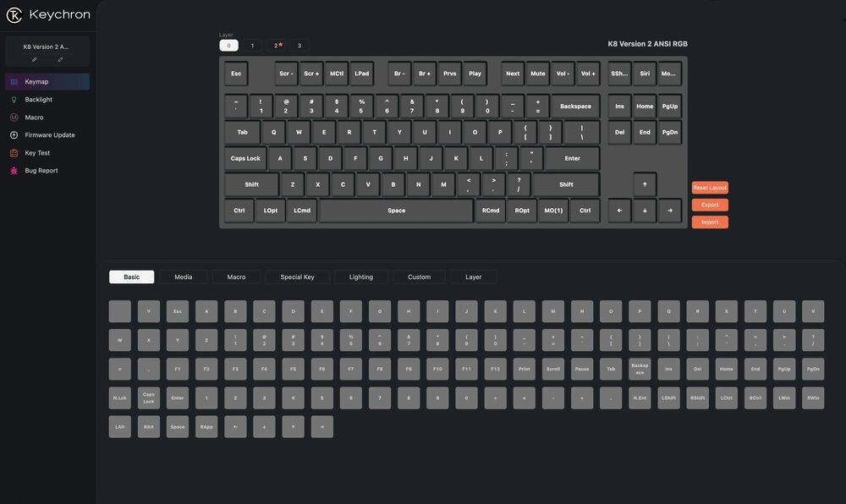Select the Custom key category
This screenshot has width=846, height=504.
[420, 277]
